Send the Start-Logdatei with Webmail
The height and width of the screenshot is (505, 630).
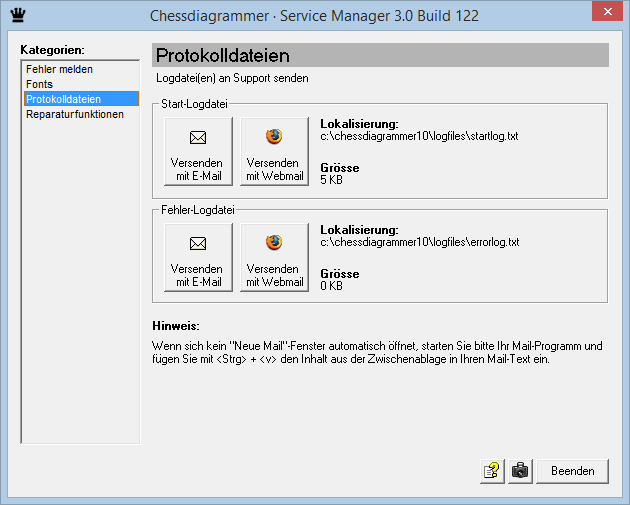click(x=274, y=151)
